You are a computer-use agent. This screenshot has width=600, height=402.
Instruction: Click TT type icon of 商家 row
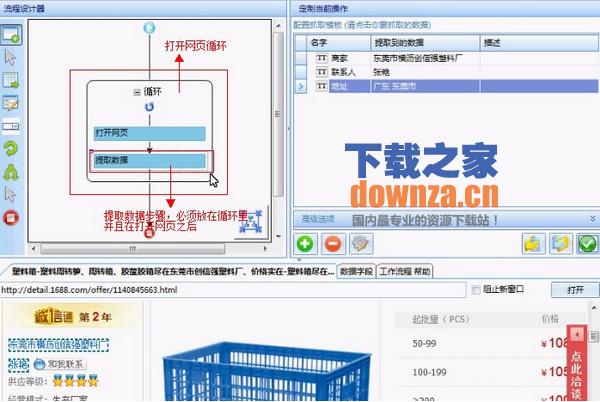click(322, 58)
